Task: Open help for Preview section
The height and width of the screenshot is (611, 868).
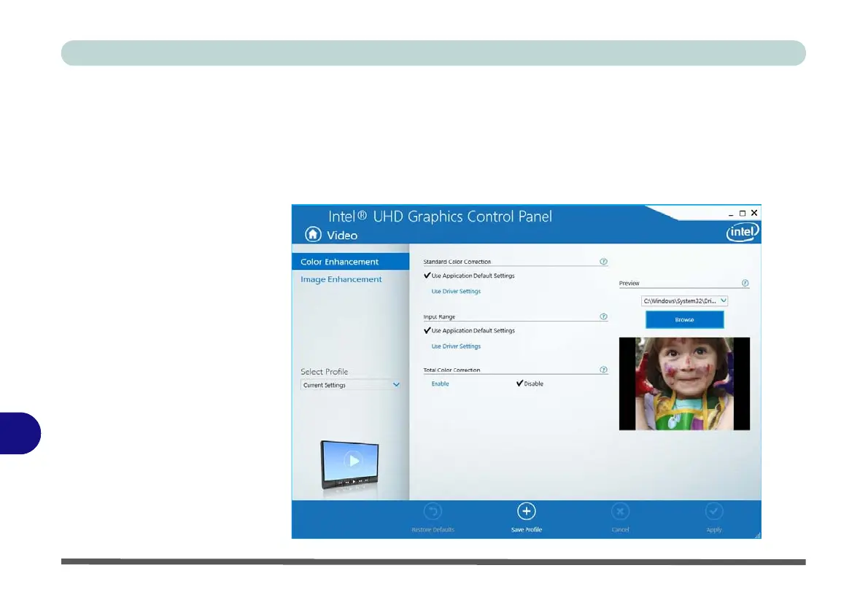Action: (745, 283)
